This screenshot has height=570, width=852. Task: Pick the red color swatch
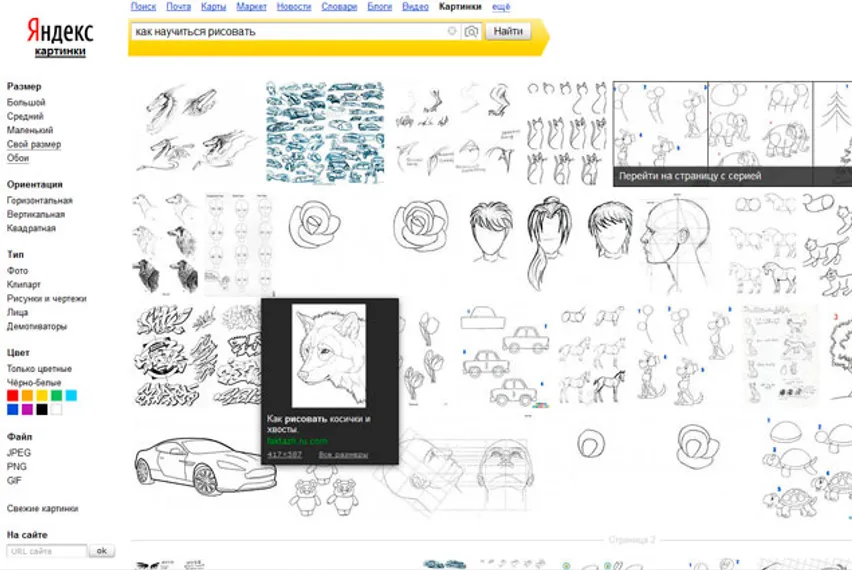pyautogui.click(x=12, y=396)
